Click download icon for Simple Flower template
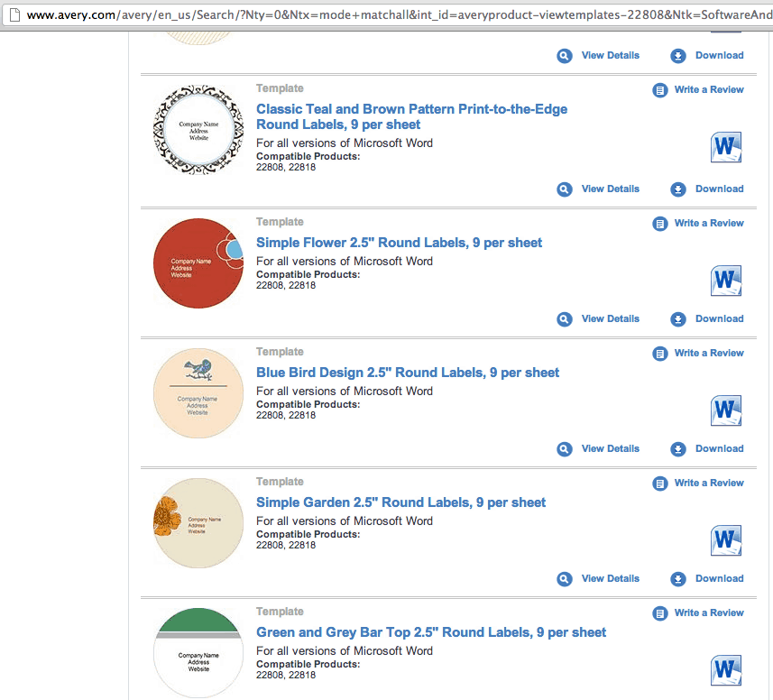This screenshot has width=773, height=700. click(x=678, y=319)
